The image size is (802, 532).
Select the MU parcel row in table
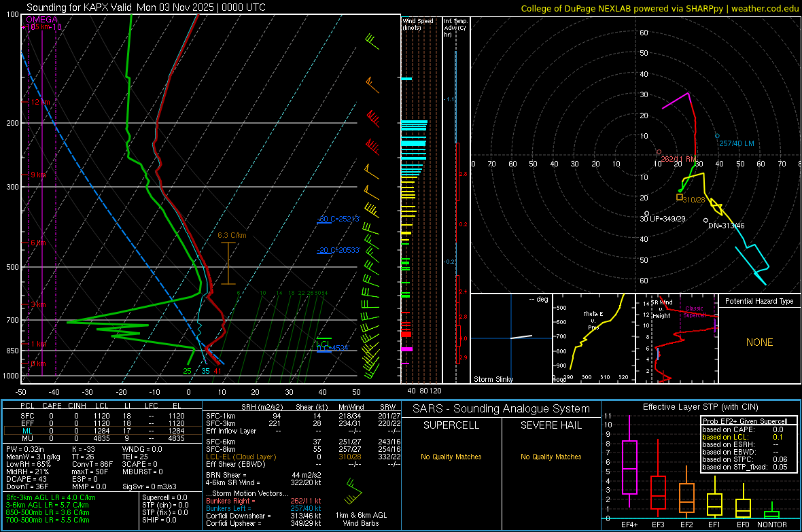click(101, 438)
